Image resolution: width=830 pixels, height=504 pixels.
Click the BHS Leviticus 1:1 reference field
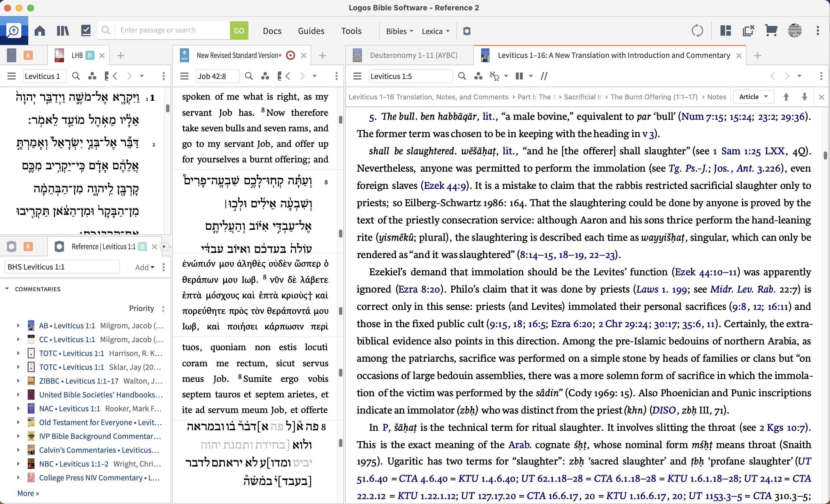(62, 267)
